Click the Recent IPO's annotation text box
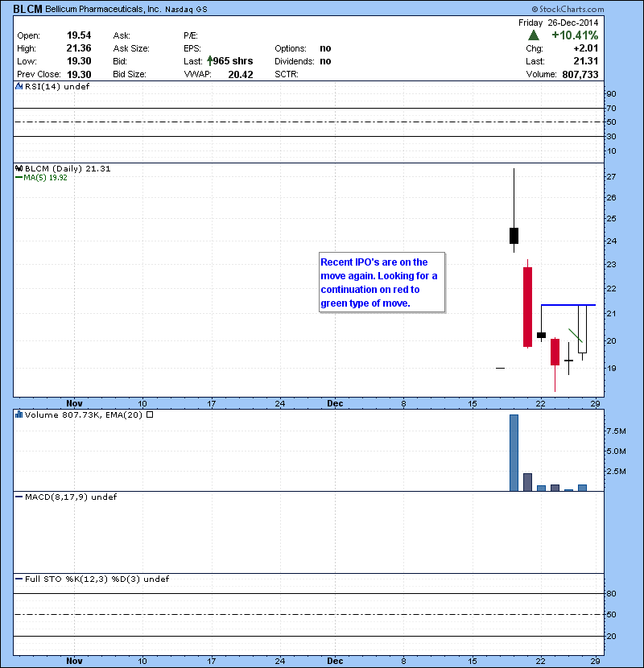 click(x=382, y=282)
